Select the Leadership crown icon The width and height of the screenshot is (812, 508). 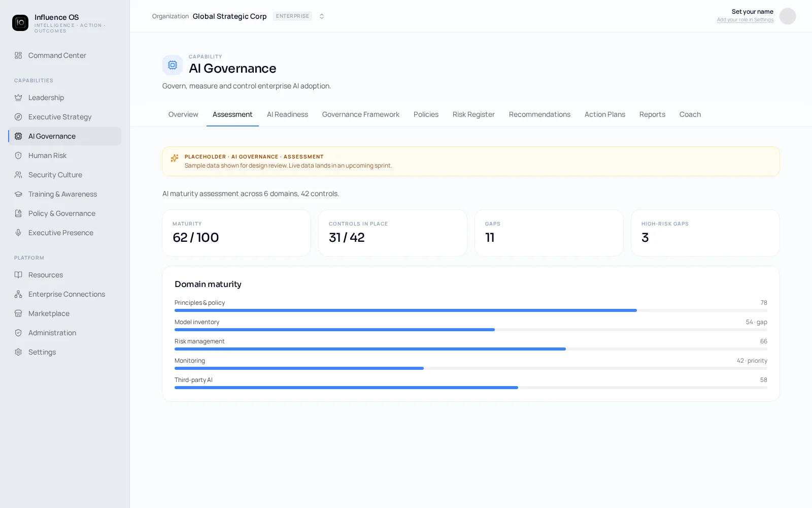click(18, 98)
